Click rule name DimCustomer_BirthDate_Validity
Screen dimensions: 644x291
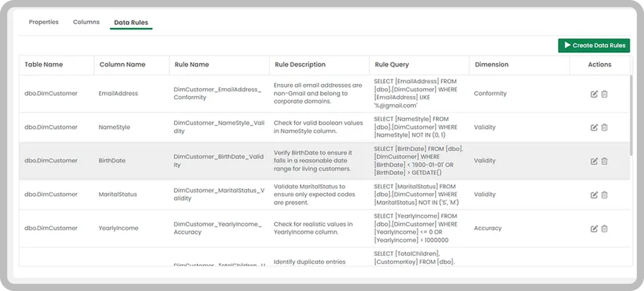[x=219, y=161]
